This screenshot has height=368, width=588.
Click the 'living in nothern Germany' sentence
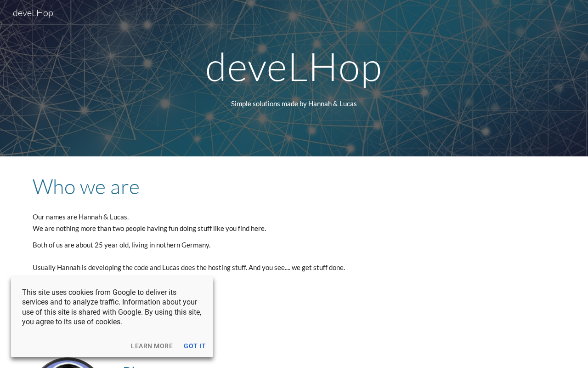point(121,245)
